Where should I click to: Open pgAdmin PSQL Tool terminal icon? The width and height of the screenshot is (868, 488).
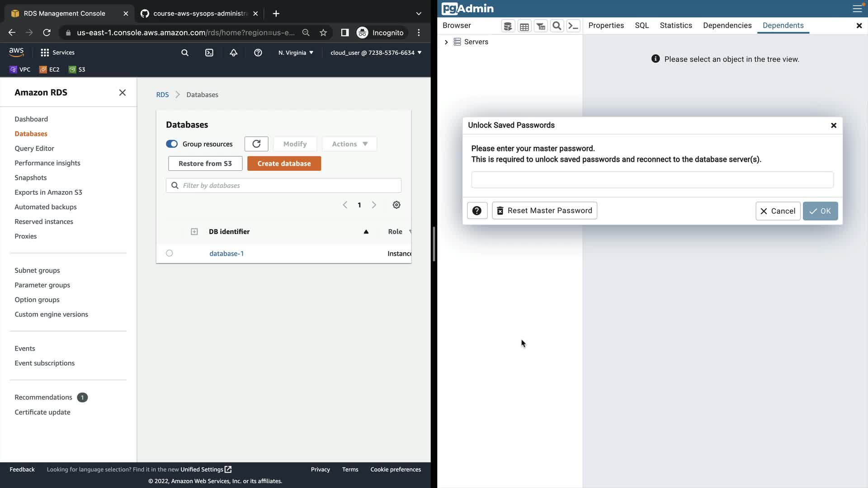pyautogui.click(x=573, y=26)
